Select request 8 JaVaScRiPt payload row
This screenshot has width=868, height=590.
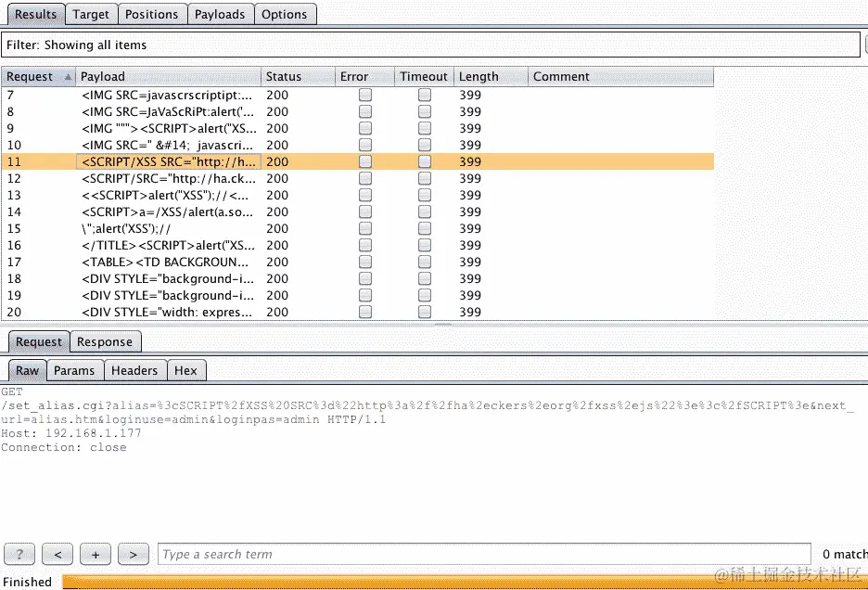tap(358, 111)
